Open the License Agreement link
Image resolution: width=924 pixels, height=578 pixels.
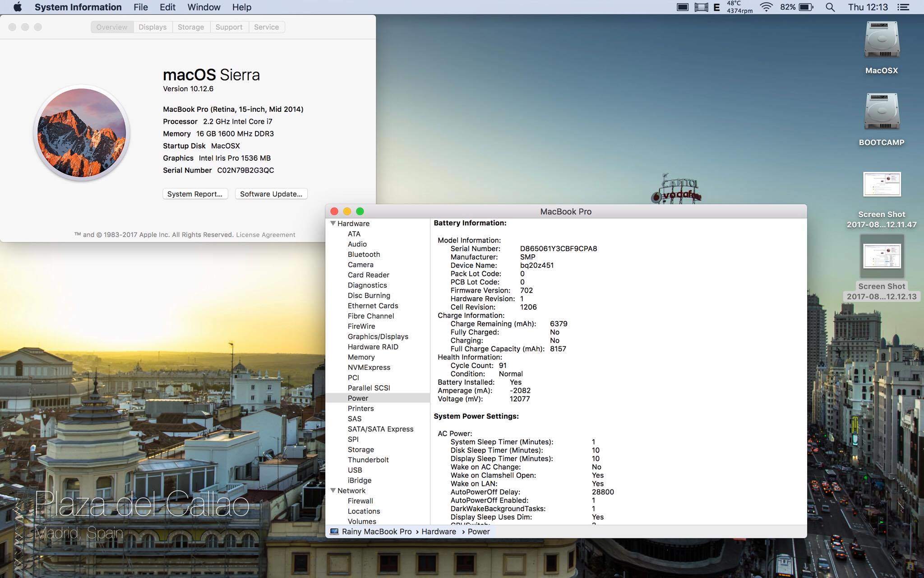pos(266,235)
